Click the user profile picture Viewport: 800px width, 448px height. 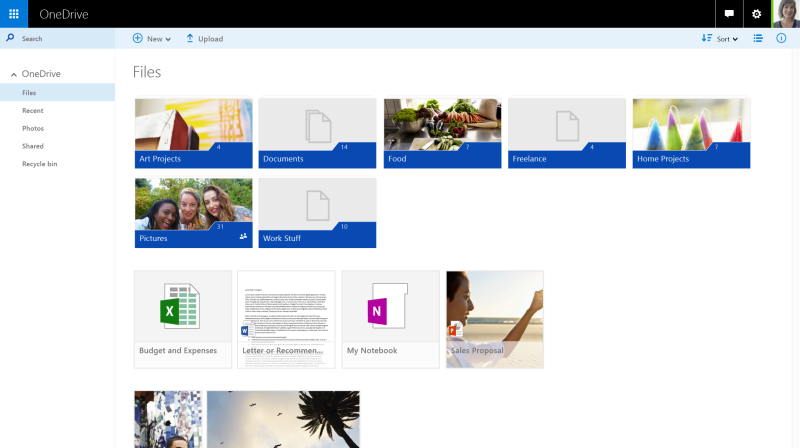(786, 14)
